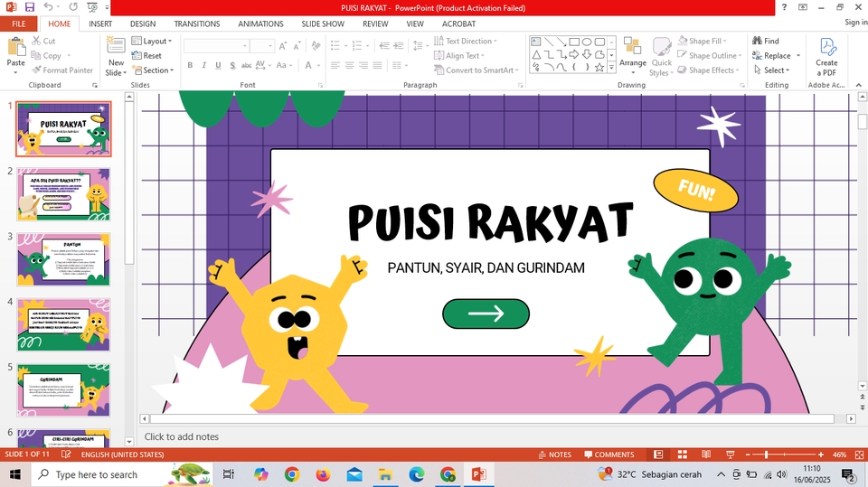Click the zoom slider handle

click(766, 454)
